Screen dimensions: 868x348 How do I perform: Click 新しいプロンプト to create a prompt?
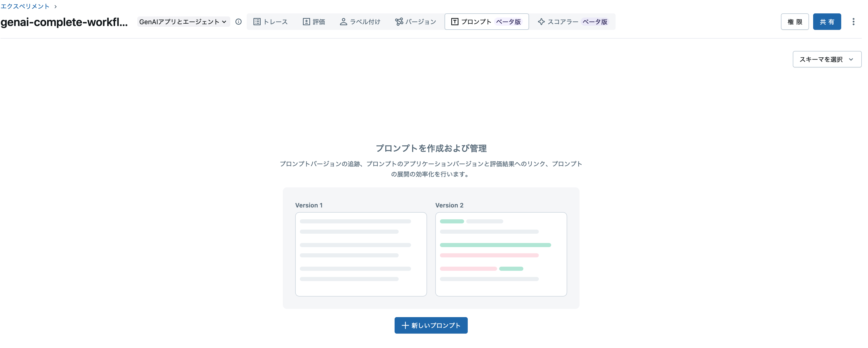click(x=431, y=325)
